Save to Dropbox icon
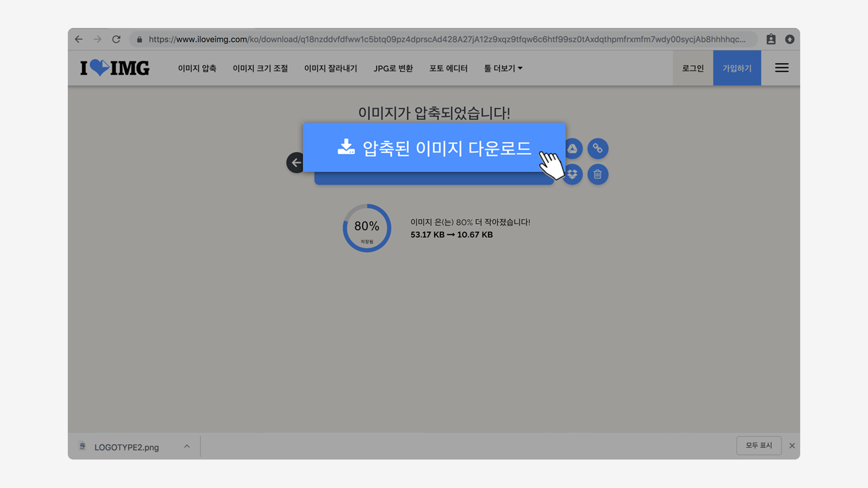 click(573, 174)
